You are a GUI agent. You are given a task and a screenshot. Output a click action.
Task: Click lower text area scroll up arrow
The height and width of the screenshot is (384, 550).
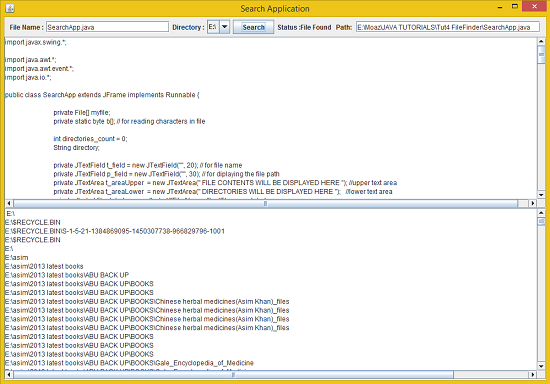pos(541,213)
